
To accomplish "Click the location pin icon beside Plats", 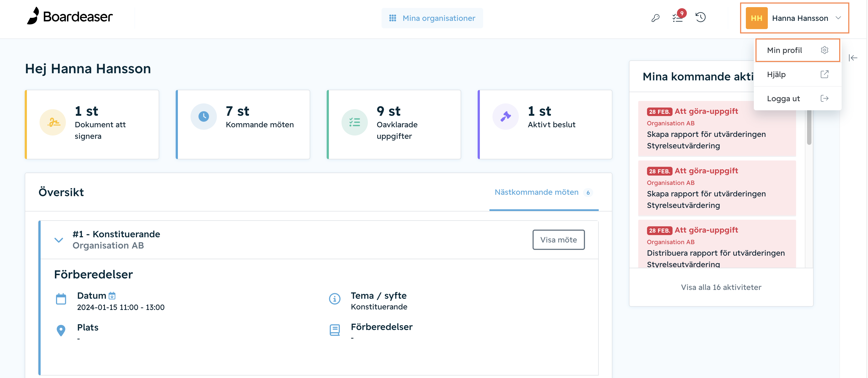I will [61, 330].
